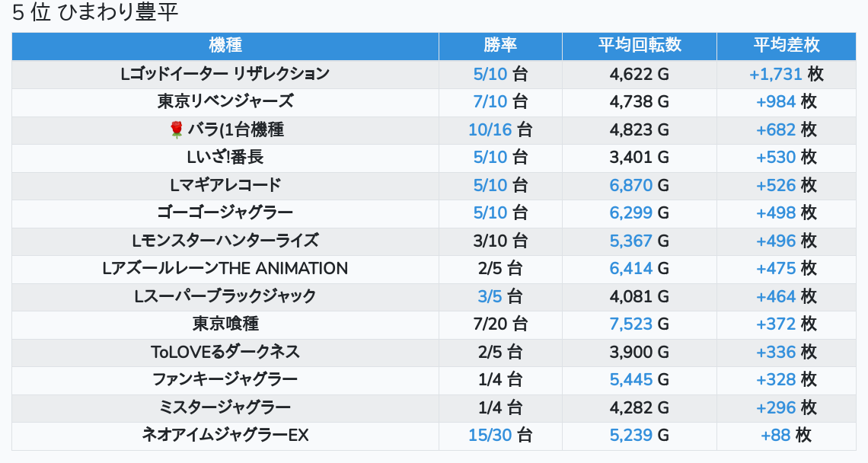Click the 7,523 spins link for 東京喰種
The height and width of the screenshot is (463, 868).
[630, 324]
